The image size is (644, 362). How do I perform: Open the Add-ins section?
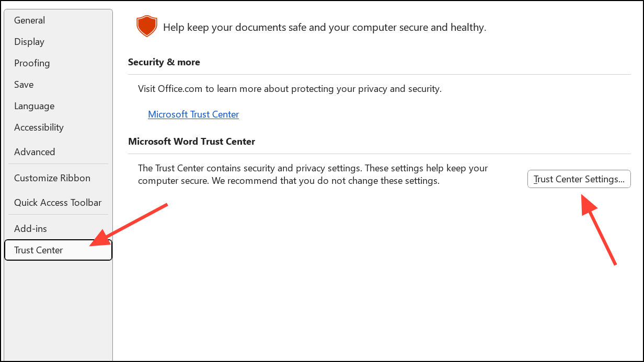pyautogui.click(x=30, y=228)
